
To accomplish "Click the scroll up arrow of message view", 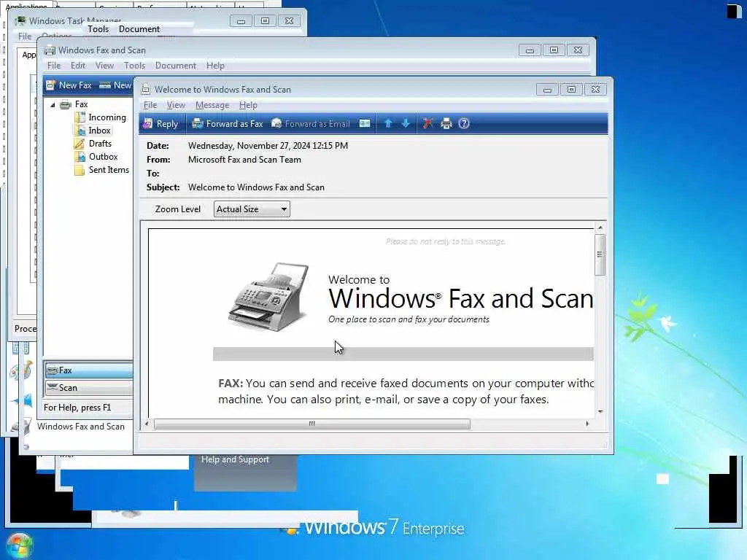I will (x=600, y=227).
